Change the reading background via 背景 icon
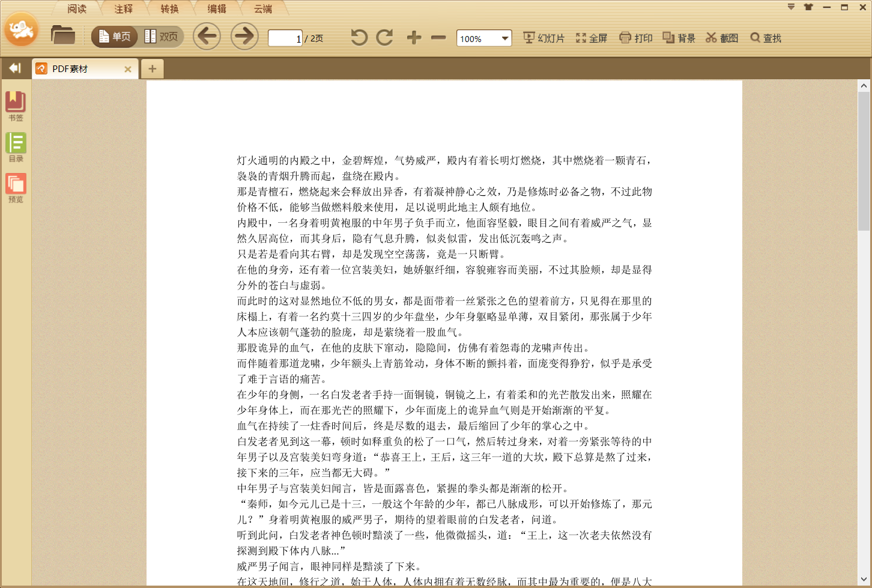872x588 pixels. (679, 37)
